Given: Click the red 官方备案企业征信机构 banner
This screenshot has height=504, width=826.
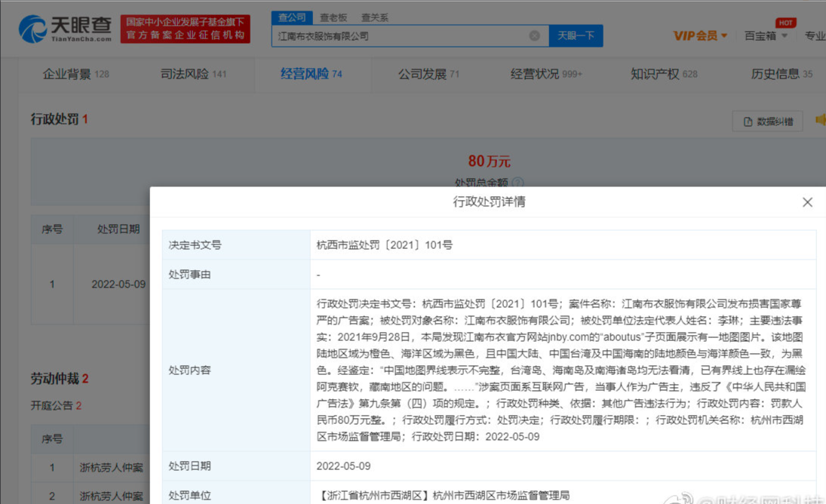Looking at the screenshot, I should (x=186, y=29).
